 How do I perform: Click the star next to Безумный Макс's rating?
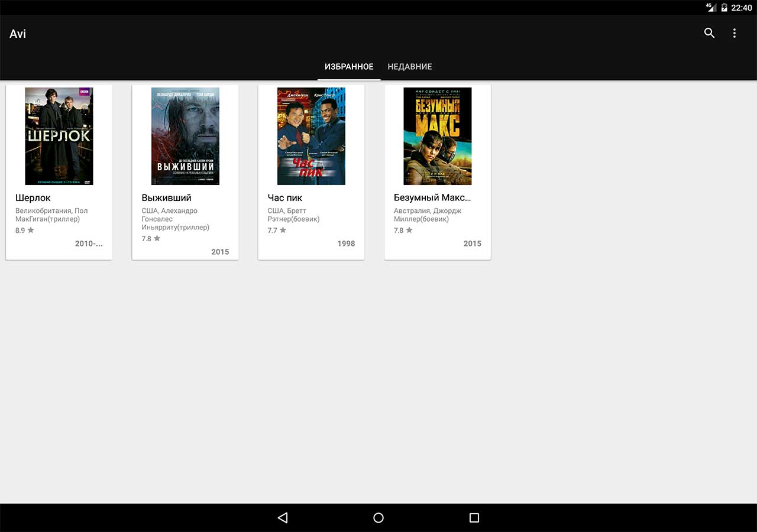click(x=409, y=230)
